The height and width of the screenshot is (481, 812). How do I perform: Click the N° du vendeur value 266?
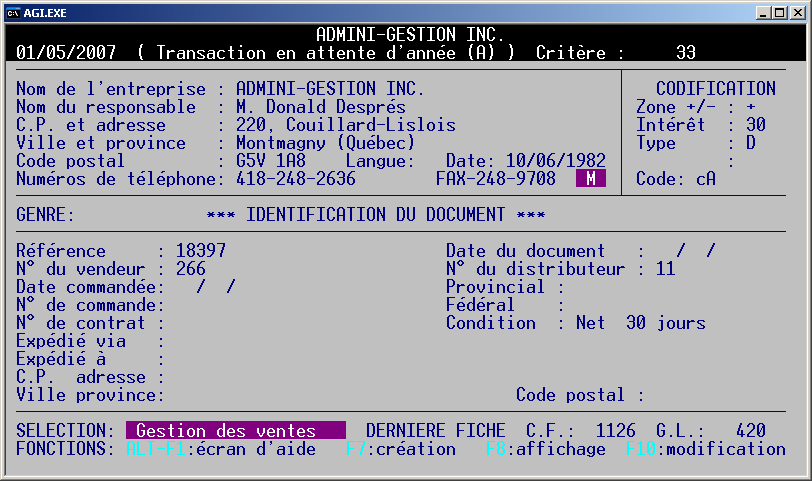click(x=191, y=269)
